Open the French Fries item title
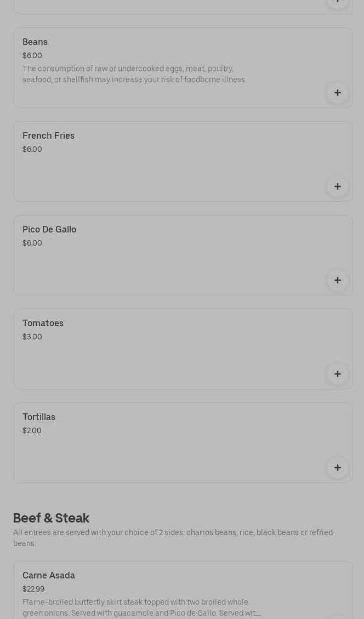 click(49, 135)
